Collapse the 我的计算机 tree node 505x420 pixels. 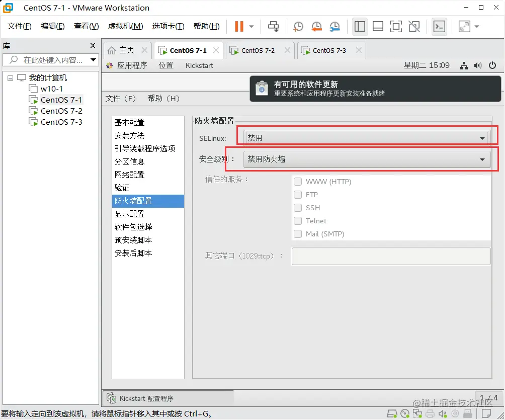click(x=10, y=78)
